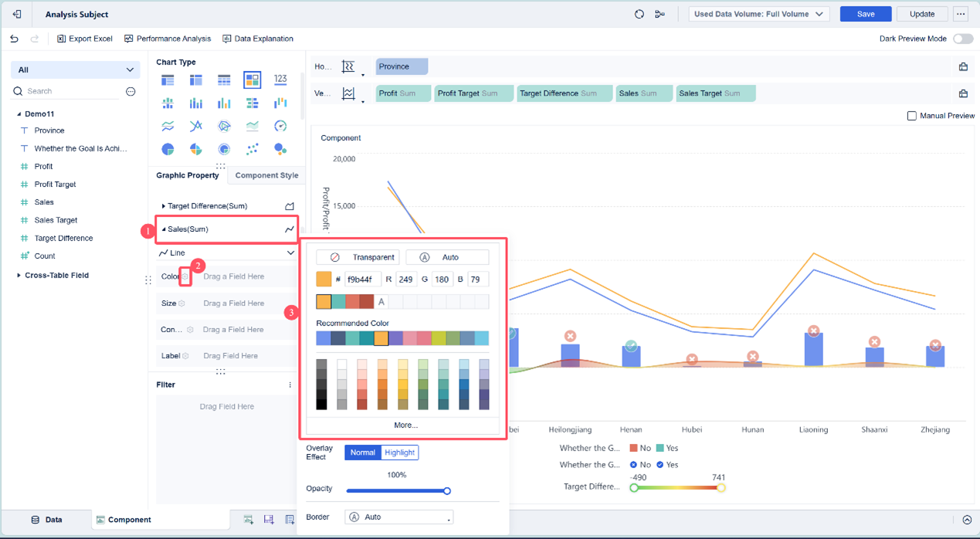Click the Export Excel toolbar icon
Image resolution: width=980 pixels, height=539 pixels.
coord(62,39)
